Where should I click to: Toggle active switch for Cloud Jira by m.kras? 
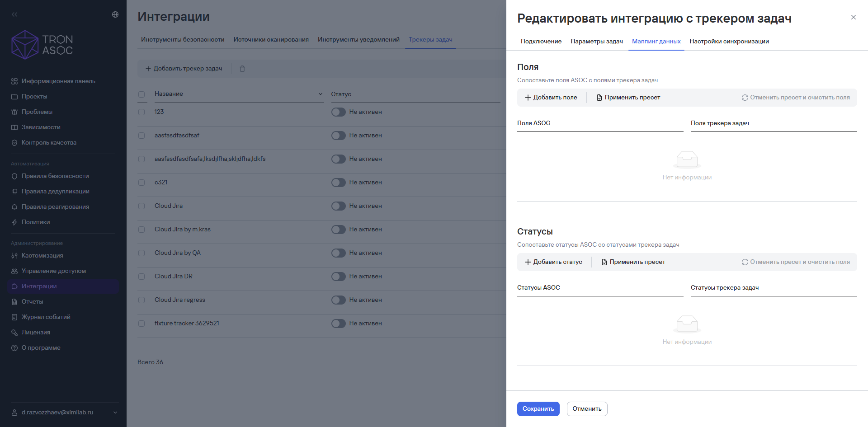coord(339,230)
